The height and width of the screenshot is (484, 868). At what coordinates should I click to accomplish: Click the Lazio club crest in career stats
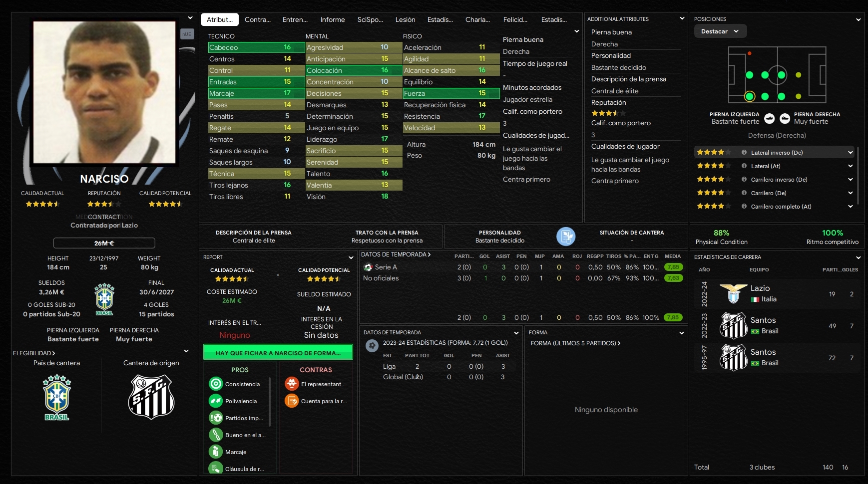(x=733, y=294)
